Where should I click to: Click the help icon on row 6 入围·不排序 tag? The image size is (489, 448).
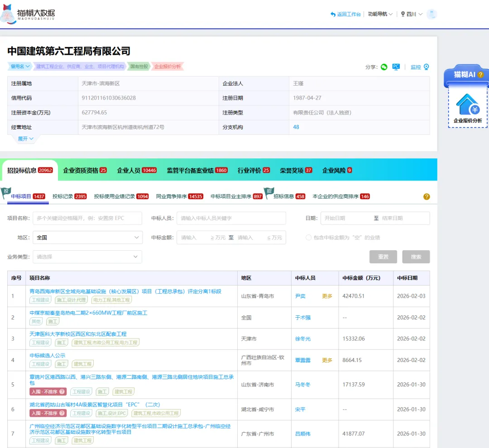pyautogui.click(x=62, y=413)
